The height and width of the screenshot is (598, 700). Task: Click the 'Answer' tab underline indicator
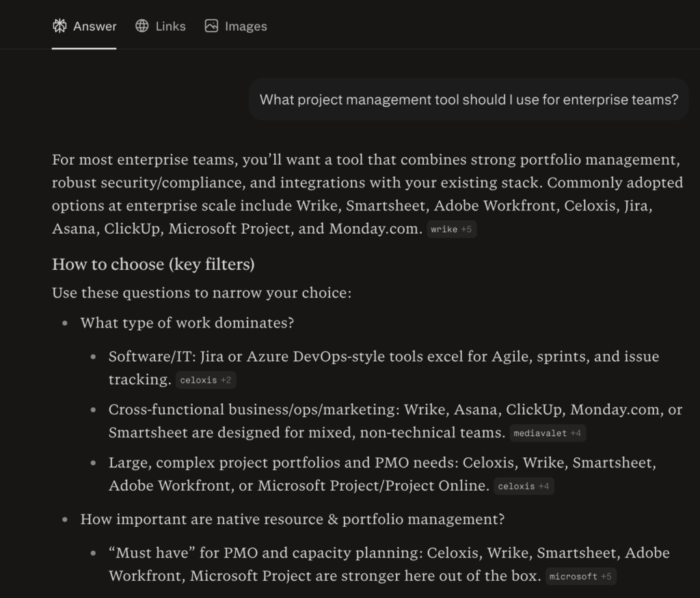pyautogui.click(x=84, y=49)
